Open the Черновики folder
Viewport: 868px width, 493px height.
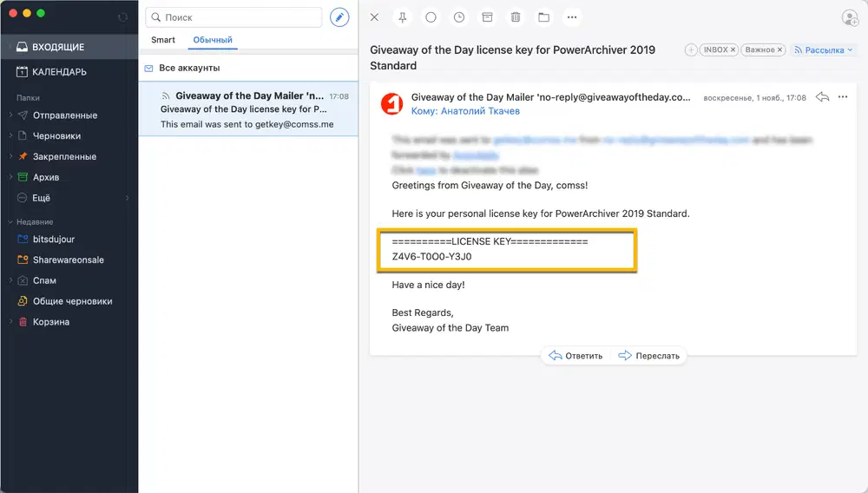pyautogui.click(x=56, y=135)
